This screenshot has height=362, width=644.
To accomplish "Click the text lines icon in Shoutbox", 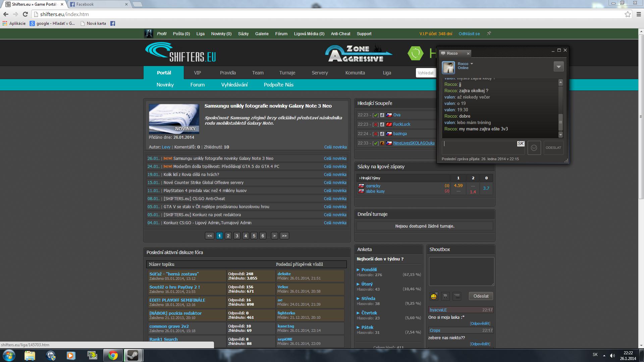I will [x=457, y=296].
